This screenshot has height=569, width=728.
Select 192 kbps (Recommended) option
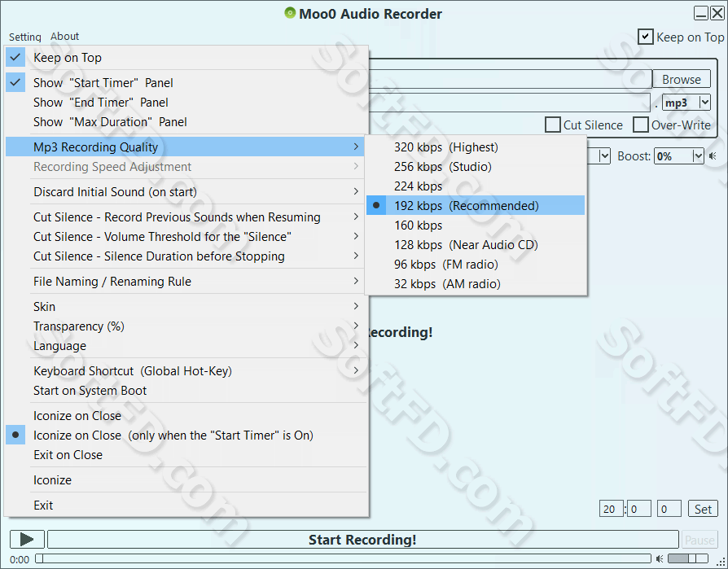pos(476,206)
